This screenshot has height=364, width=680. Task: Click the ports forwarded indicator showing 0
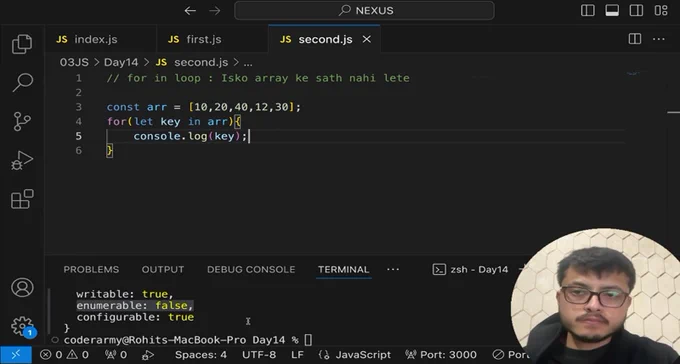(116, 355)
